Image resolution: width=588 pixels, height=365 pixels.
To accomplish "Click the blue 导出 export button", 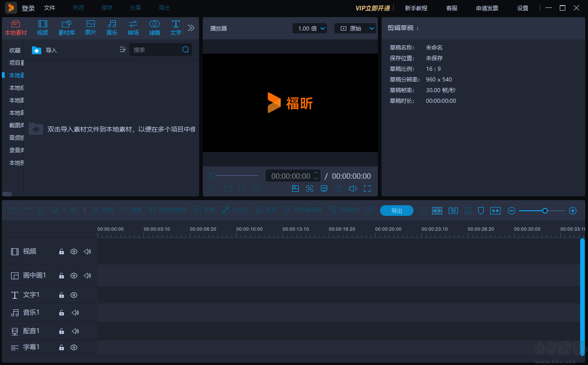I will 396,210.
